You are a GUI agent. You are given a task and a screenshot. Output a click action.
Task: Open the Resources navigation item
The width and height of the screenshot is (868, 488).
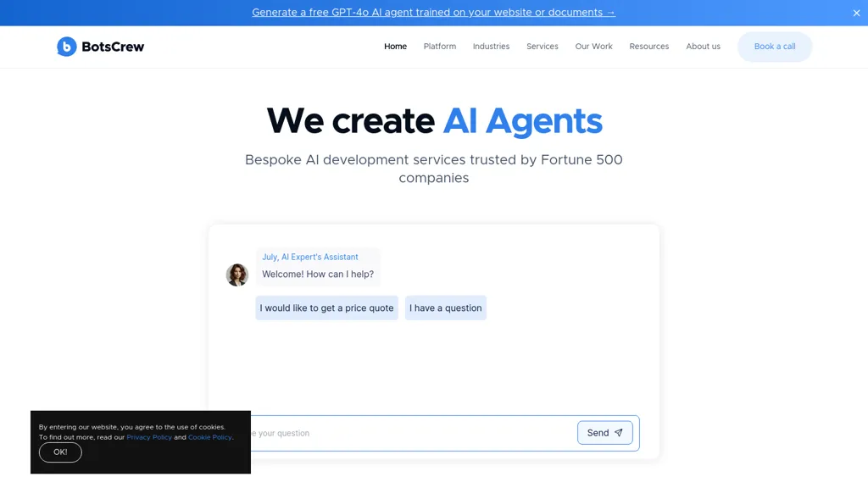[648, 47]
